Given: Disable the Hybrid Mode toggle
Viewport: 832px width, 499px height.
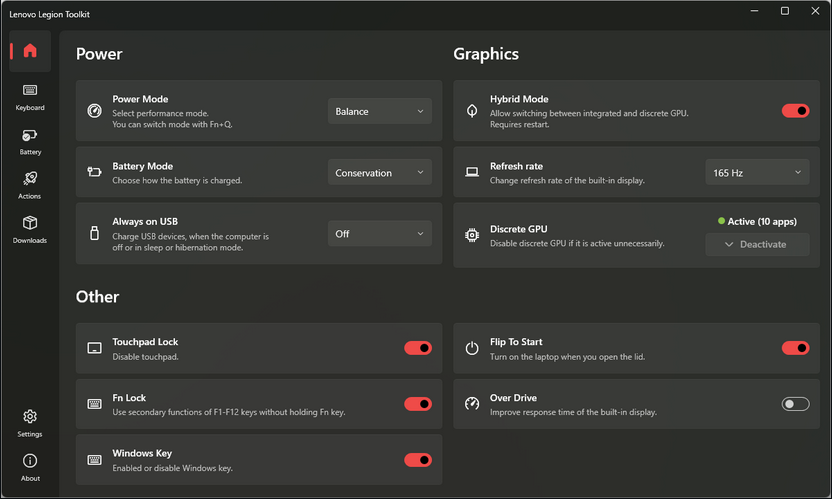Looking at the screenshot, I should click(795, 111).
